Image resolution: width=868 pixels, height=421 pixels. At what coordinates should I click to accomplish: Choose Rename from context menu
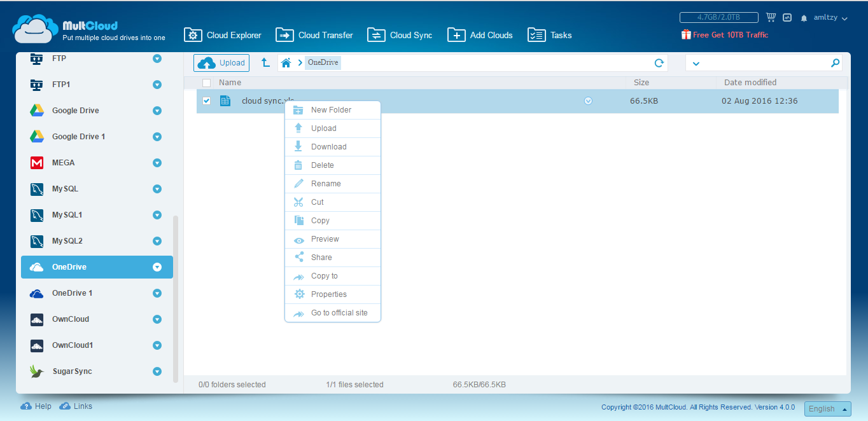point(333,184)
